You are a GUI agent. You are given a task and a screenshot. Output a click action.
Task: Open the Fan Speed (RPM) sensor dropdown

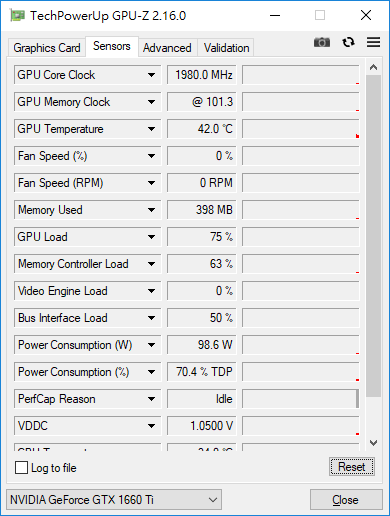(x=151, y=183)
